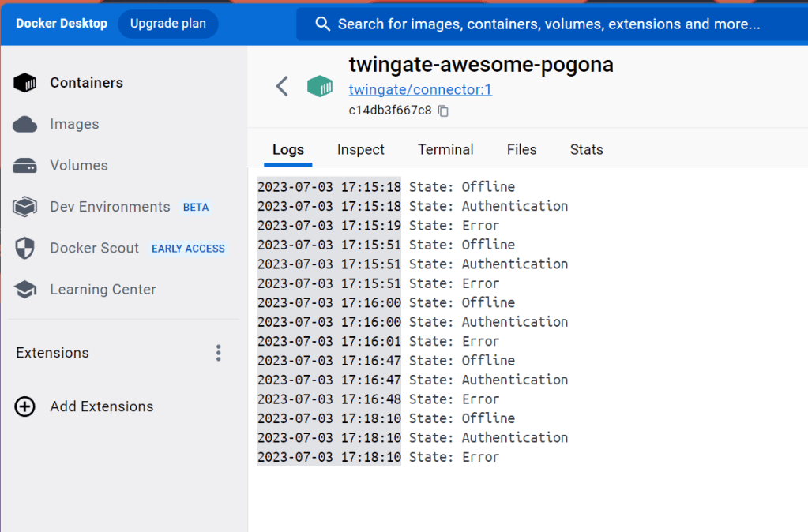
Task: Select Images in the sidebar
Action: point(74,124)
